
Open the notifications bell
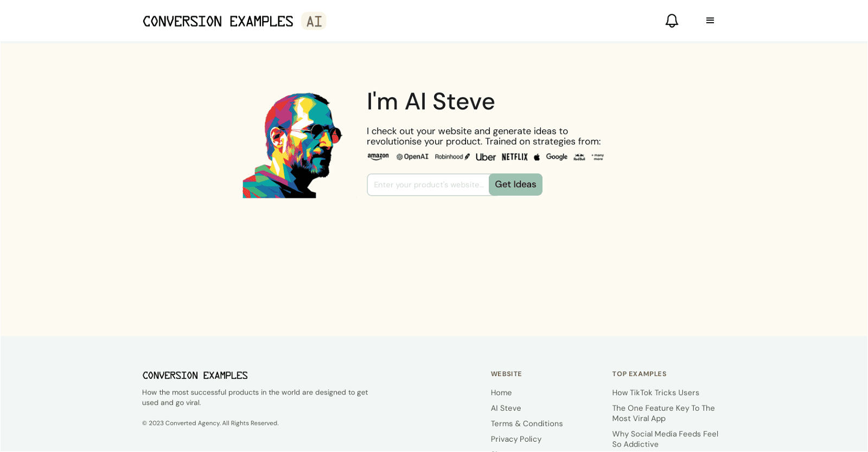(672, 20)
